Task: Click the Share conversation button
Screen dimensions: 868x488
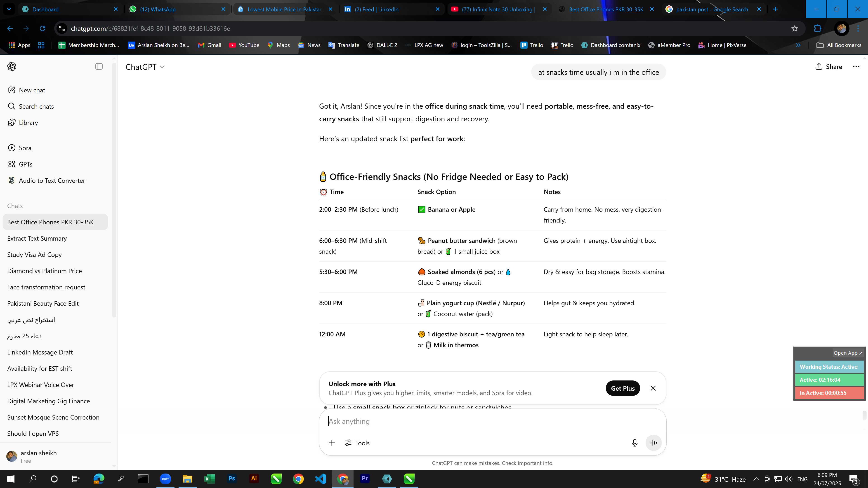Action: click(x=829, y=67)
